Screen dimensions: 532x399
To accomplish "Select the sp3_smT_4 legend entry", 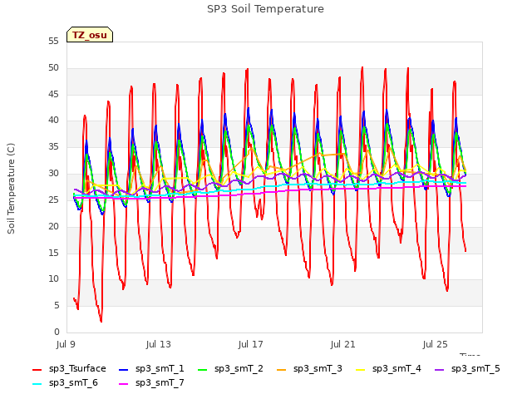I will [x=388, y=369].
